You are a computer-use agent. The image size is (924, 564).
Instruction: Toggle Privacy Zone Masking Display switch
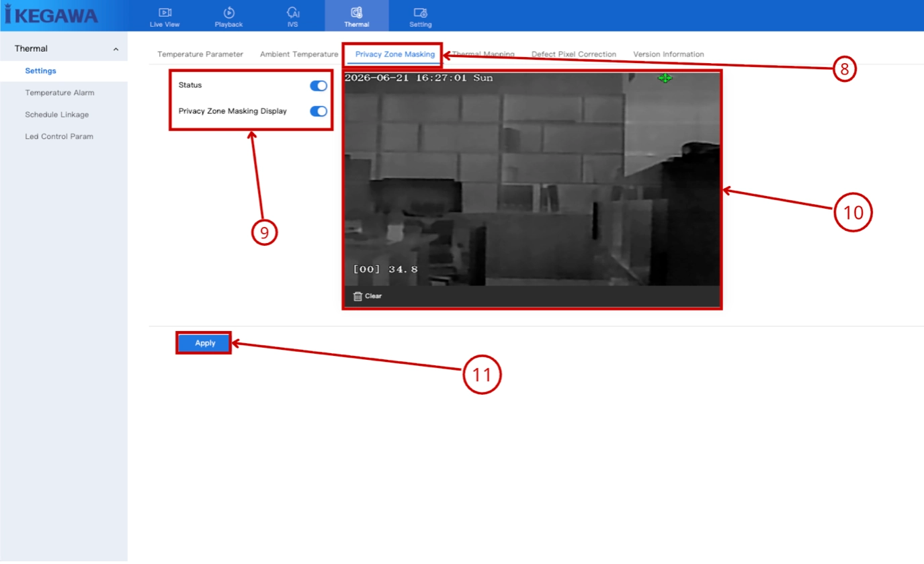319,111
